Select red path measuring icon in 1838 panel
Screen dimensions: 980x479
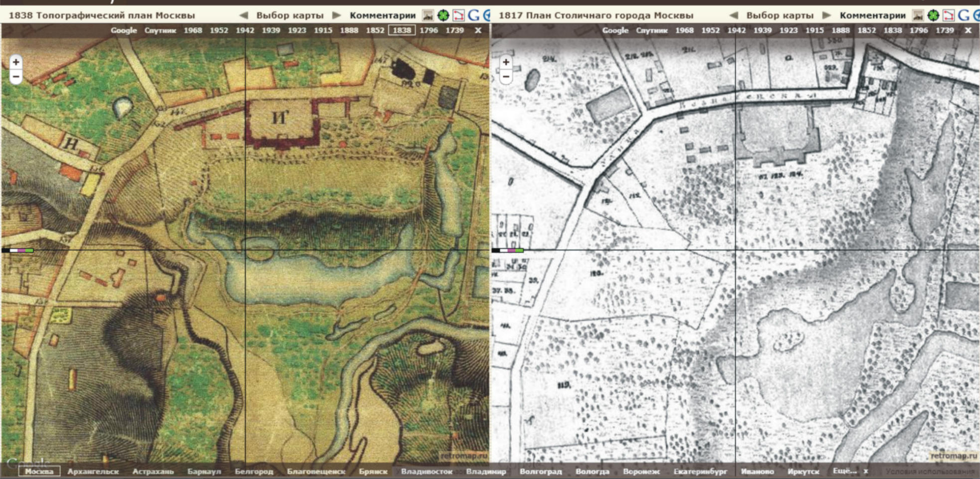(458, 15)
